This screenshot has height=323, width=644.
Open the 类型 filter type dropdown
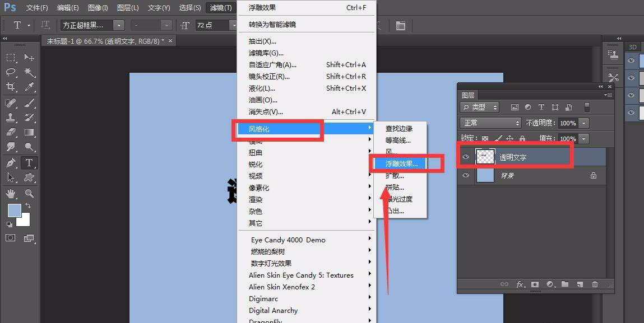(x=479, y=107)
